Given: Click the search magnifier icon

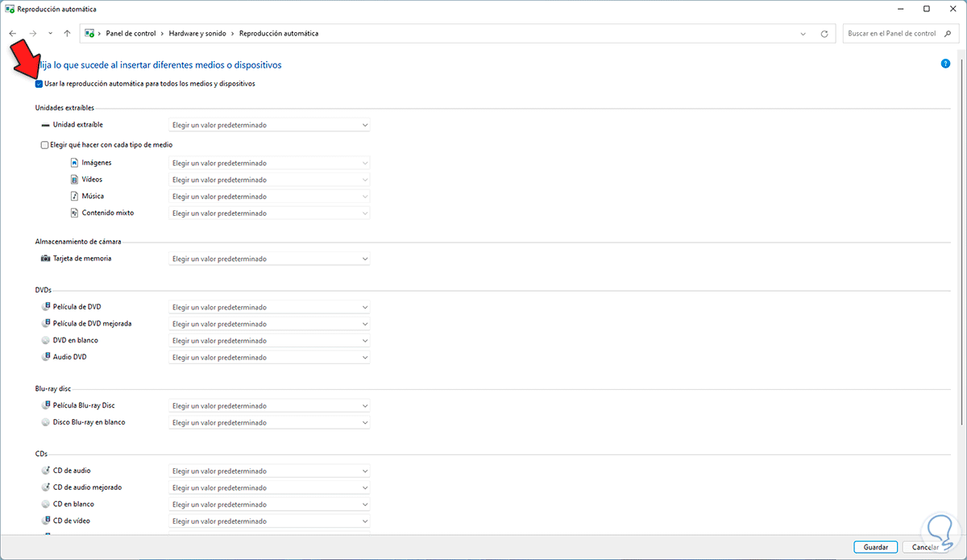Looking at the screenshot, I should tap(947, 34).
